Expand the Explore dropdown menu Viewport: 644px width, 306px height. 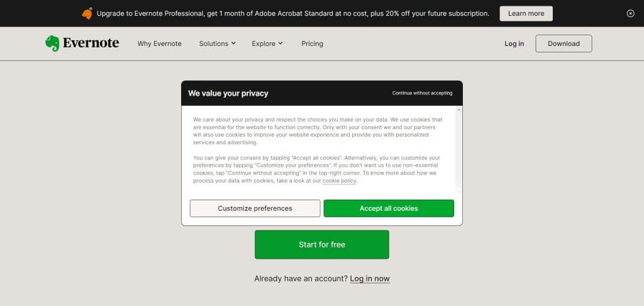(267, 43)
